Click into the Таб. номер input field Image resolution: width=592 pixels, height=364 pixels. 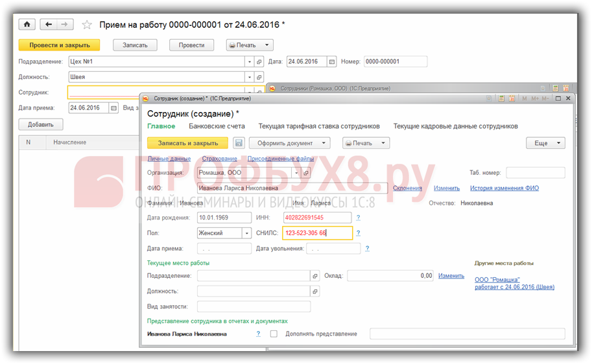click(535, 173)
